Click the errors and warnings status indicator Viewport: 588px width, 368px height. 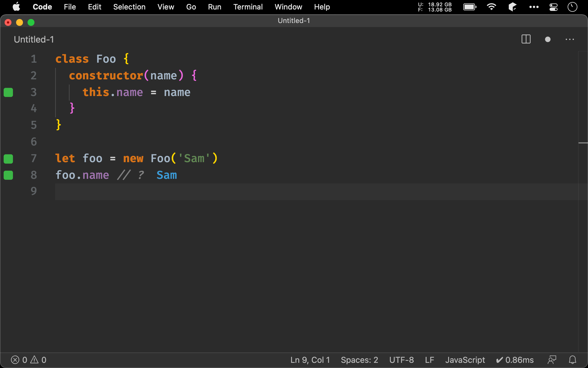(28, 360)
